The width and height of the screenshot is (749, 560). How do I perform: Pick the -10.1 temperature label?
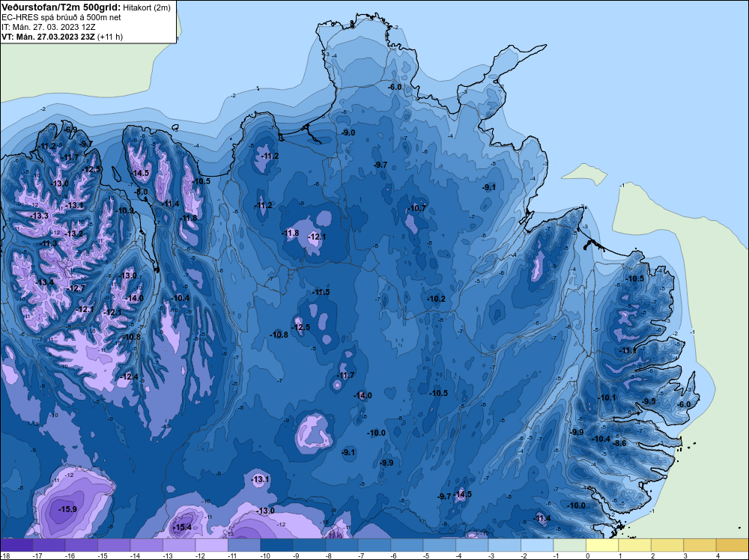[x=607, y=398]
